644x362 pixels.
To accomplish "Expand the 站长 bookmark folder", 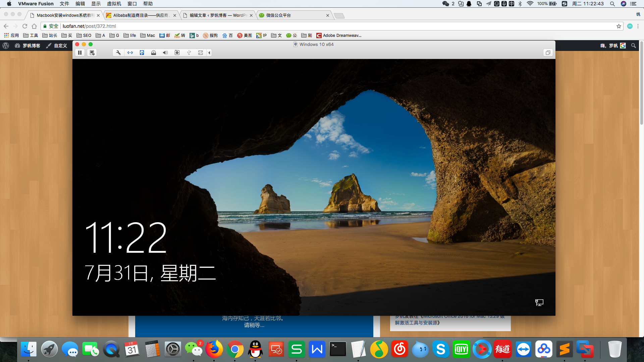I will coord(50,36).
